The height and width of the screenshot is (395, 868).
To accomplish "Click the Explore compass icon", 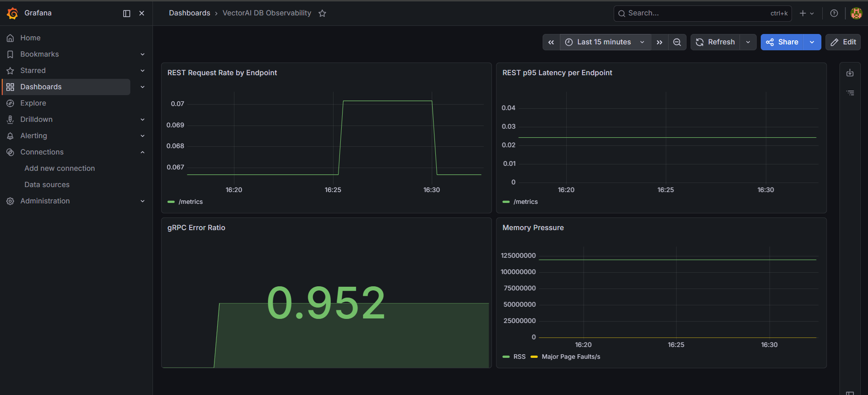I will click(x=10, y=103).
